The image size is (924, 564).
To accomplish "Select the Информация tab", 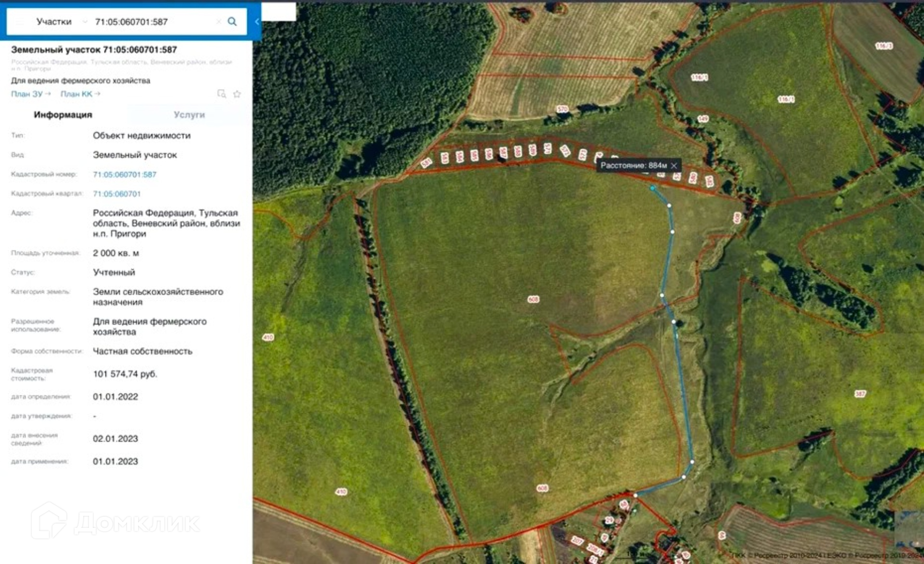I will click(x=63, y=115).
